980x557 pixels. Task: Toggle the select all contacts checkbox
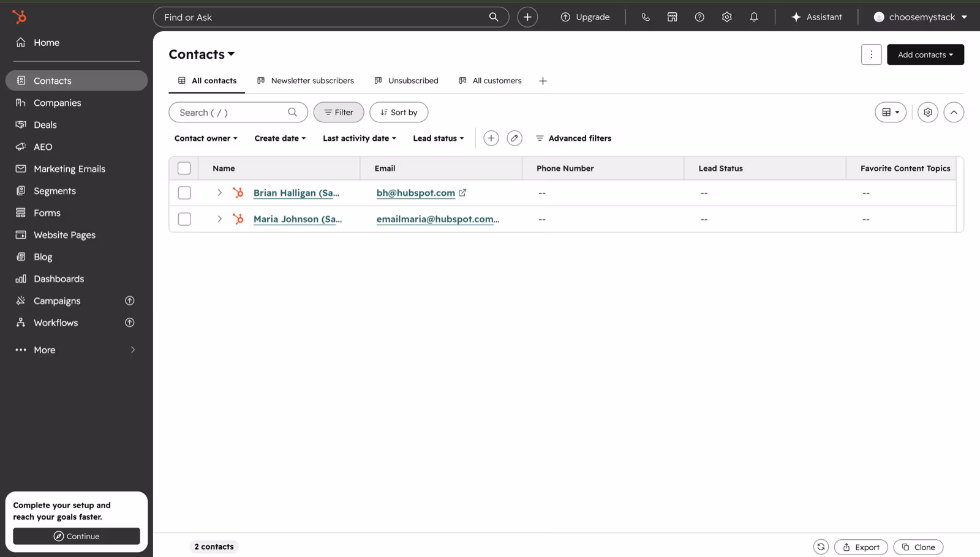coord(184,168)
